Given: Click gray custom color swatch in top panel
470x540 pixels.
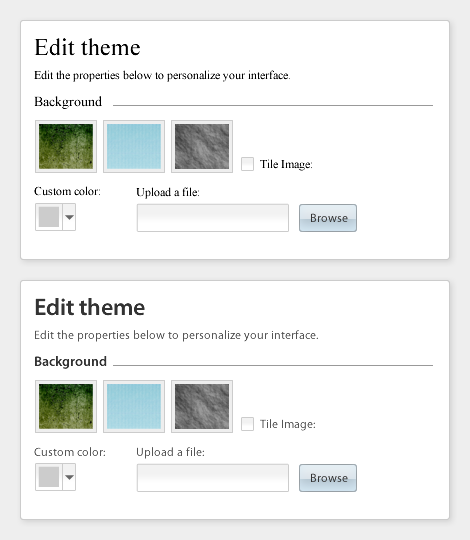Looking at the screenshot, I should point(49,217).
